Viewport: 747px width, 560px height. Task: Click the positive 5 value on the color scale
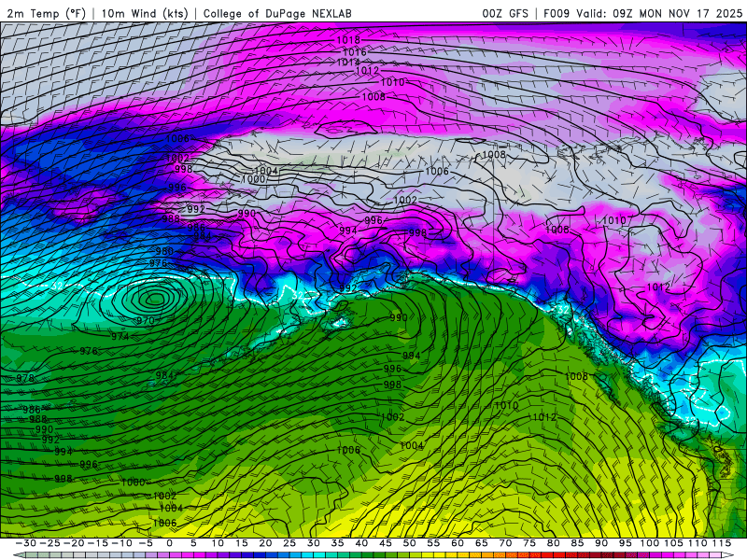click(193, 543)
